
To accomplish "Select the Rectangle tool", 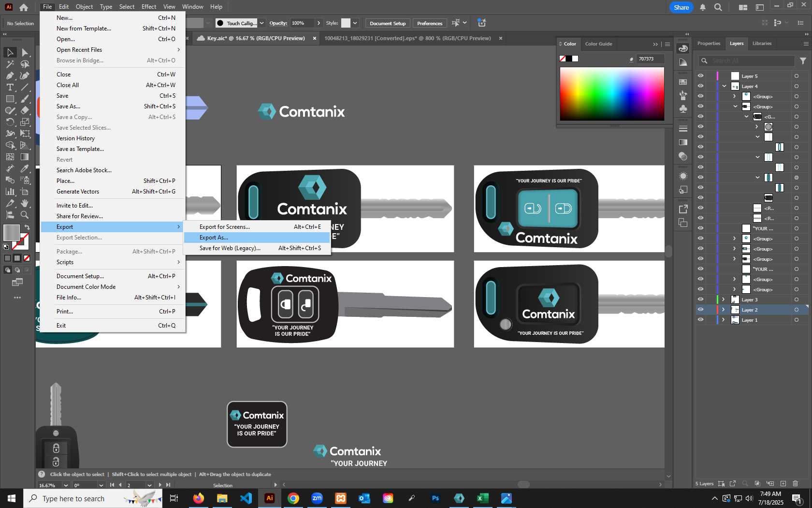I will coord(10,99).
